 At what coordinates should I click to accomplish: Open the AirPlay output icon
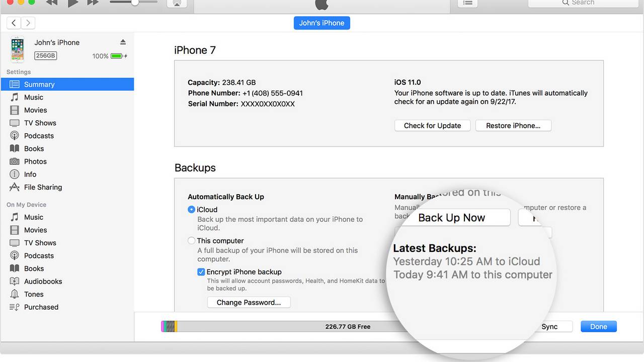[177, 3]
